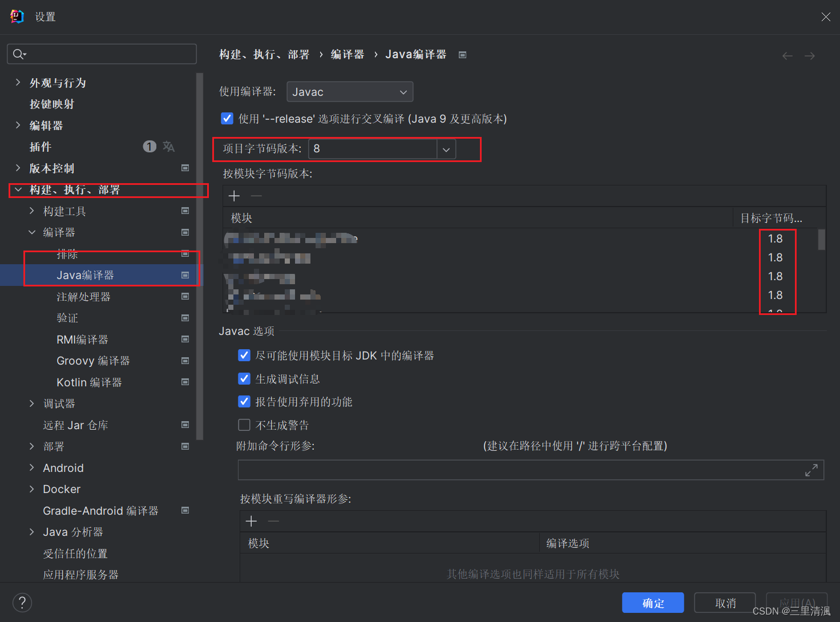Click the project-level icon beside Gradle-Android 编译器

185,510
